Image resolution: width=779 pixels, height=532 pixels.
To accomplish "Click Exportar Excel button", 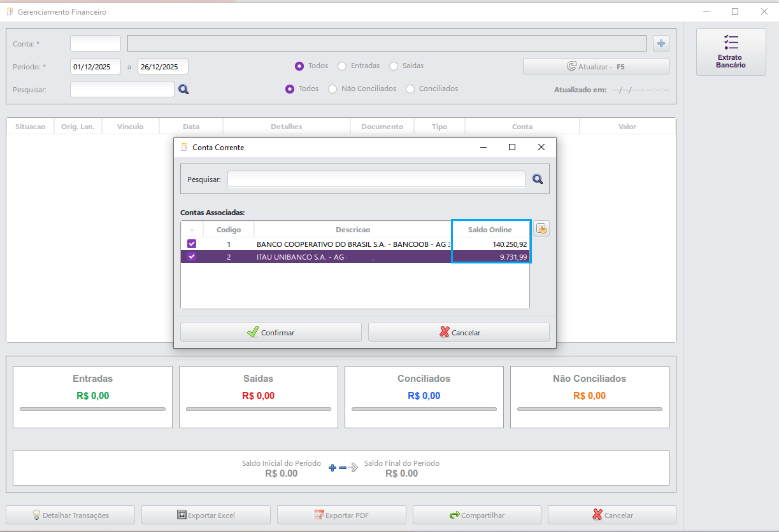I will 206,515.
